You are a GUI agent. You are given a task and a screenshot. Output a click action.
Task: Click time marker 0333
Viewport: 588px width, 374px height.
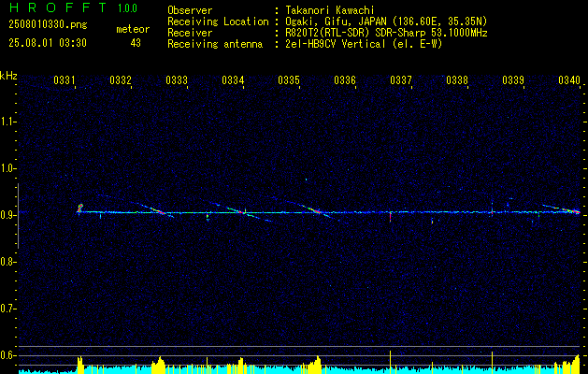(x=177, y=80)
